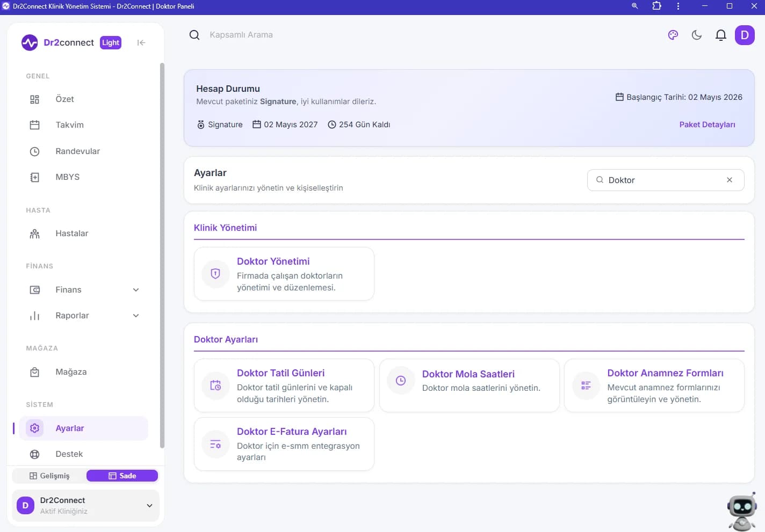Open Özet in the sidebar
The width and height of the screenshot is (765, 532).
click(83, 99)
